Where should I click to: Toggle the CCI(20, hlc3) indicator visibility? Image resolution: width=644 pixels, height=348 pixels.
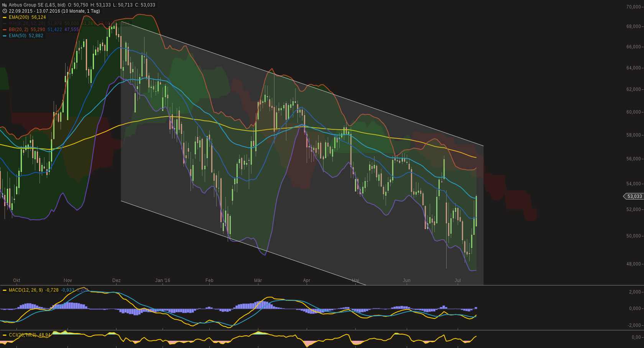click(x=23, y=334)
